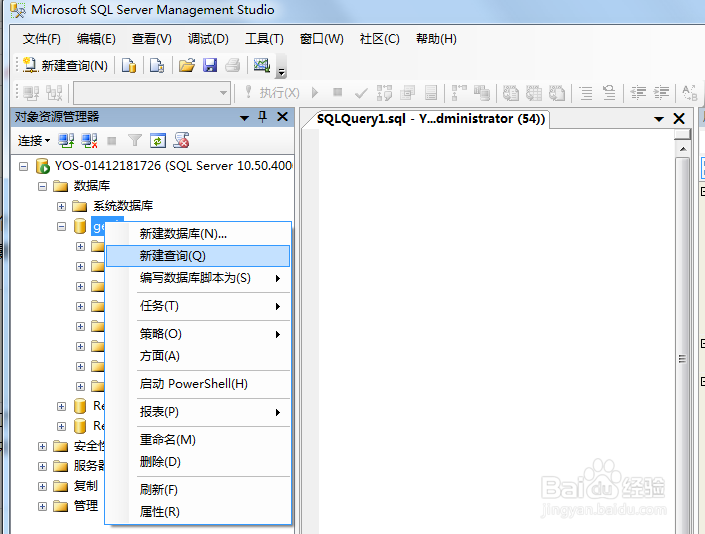Click the Object Explorer filter funnel icon
Image resolution: width=705 pixels, height=534 pixels.
(x=134, y=141)
